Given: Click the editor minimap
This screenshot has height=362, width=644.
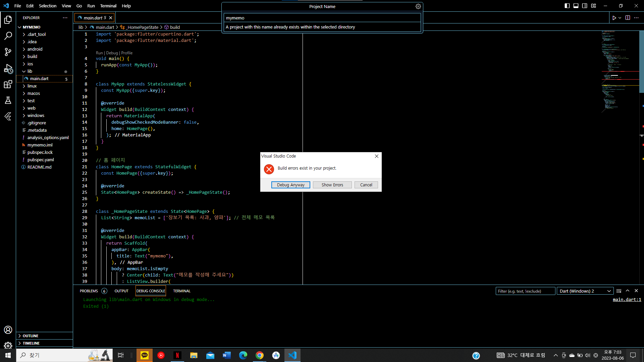Looking at the screenshot, I should tap(620, 72).
